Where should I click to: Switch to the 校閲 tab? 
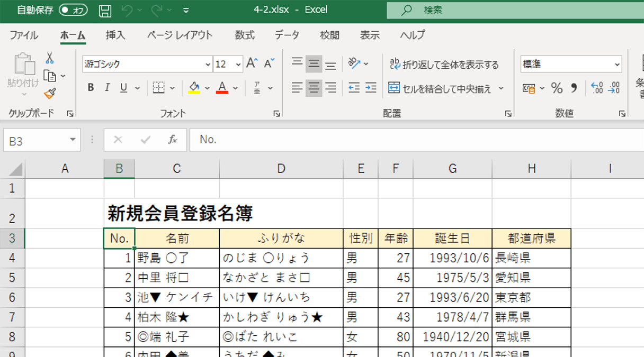tap(330, 35)
